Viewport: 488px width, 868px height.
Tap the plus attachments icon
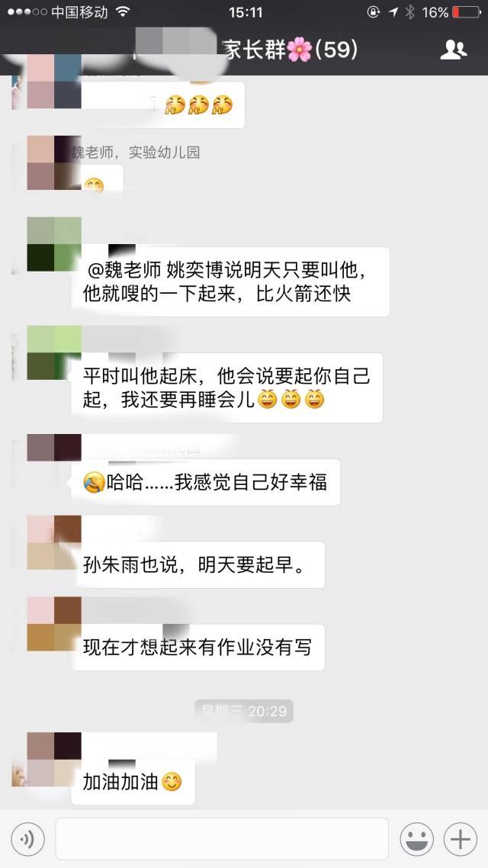pyautogui.click(x=460, y=839)
